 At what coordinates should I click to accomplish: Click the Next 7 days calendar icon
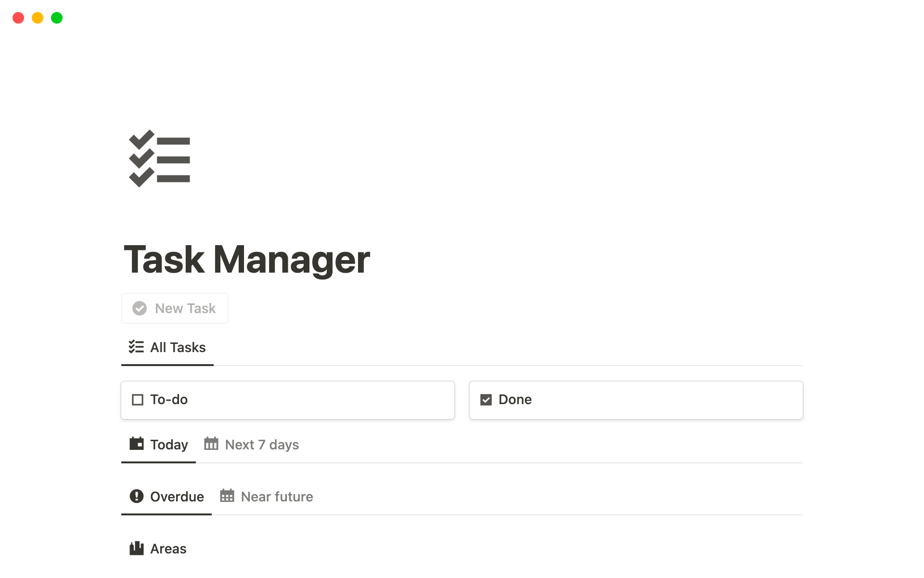(211, 444)
